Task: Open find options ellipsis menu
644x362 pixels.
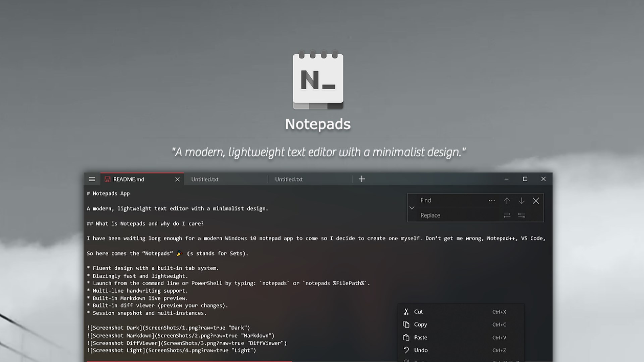Action: tap(492, 201)
